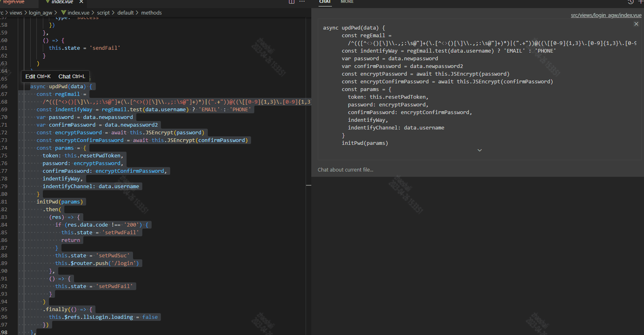Open src/views/login_agw/index.vue file link
This screenshot has width=644, height=335.
tap(606, 15)
